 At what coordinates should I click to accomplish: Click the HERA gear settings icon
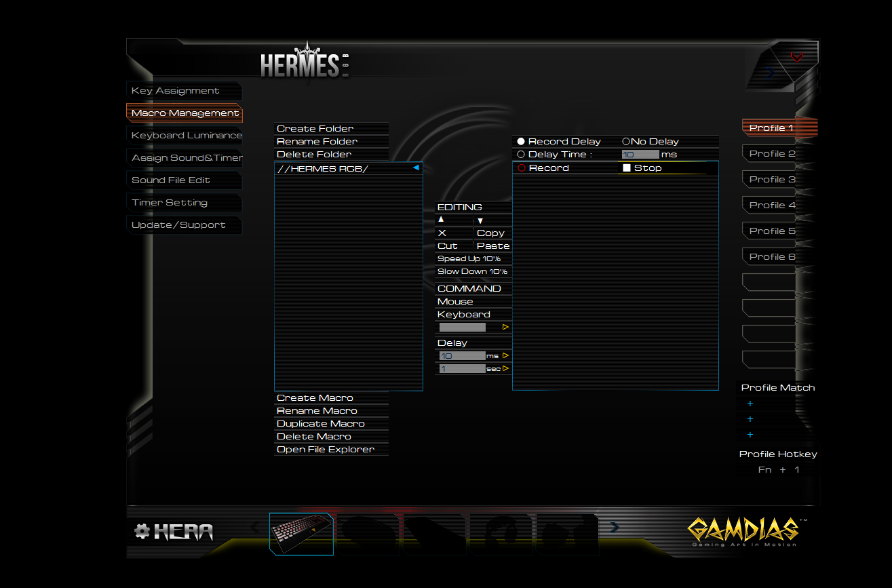click(142, 532)
